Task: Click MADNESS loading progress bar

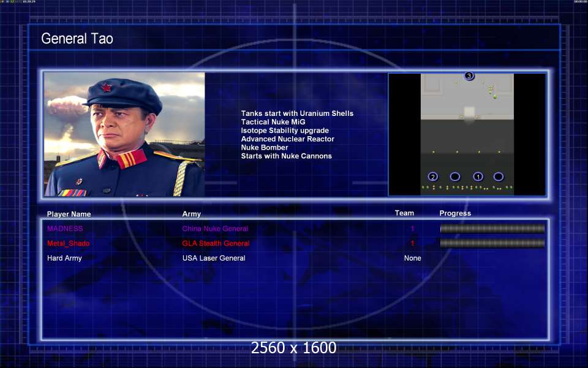Action: click(492, 228)
